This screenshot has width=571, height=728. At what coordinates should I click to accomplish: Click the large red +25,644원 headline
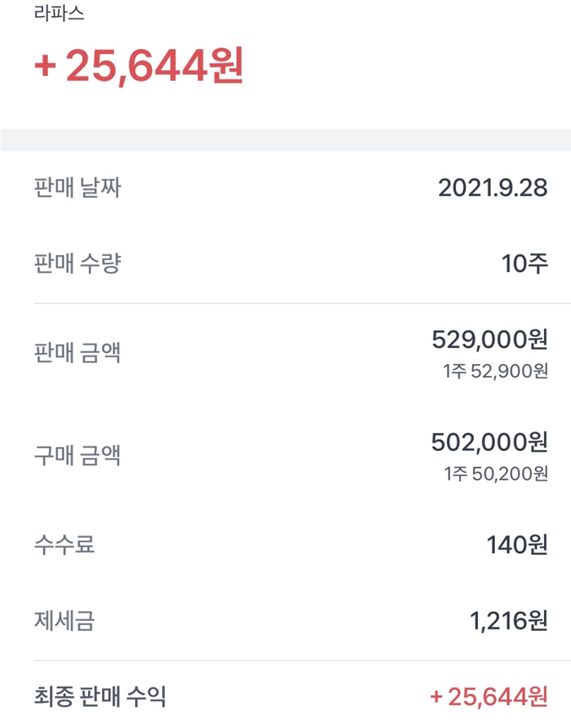point(139,66)
